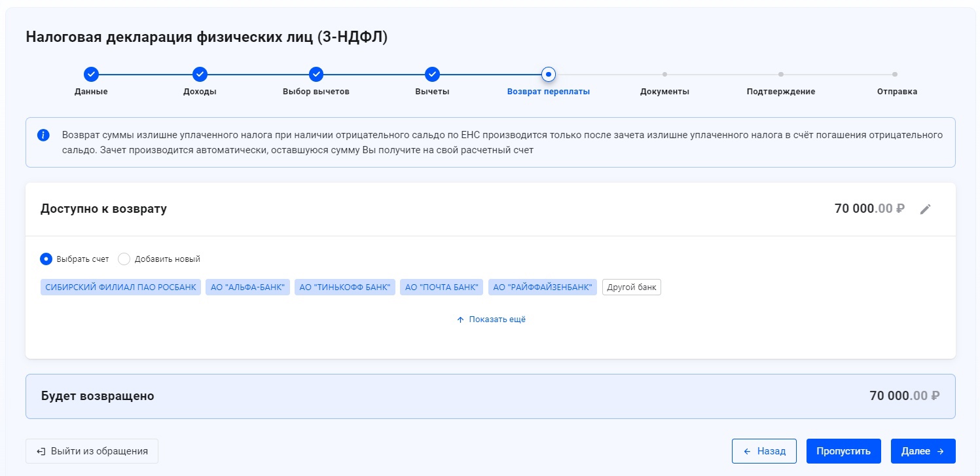This screenshot has height=476, width=980.
Task: Click the 70 000.00 ₽ amount in Будет возвращено
Action: point(905,396)
